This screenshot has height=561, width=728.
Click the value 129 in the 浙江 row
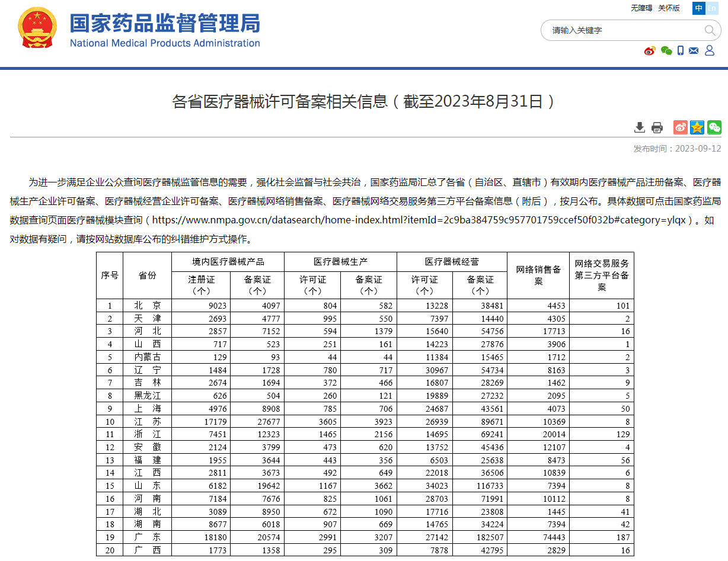tap(622, 434)
